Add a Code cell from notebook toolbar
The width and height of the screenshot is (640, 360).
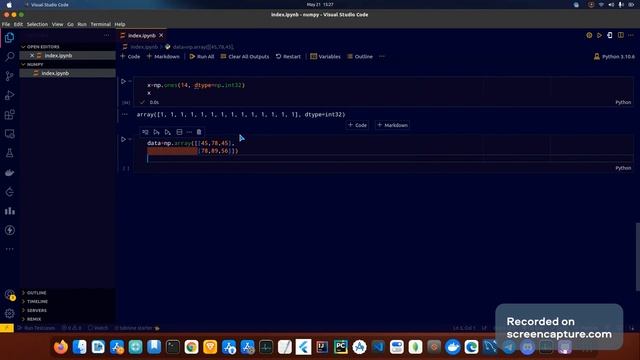[x=130, y=56]
